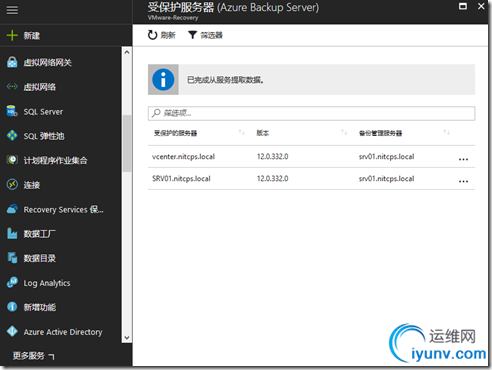Click the sidebar scroll down arrow
The height and width of the screenshot is (370, 492).
(127, 338)
